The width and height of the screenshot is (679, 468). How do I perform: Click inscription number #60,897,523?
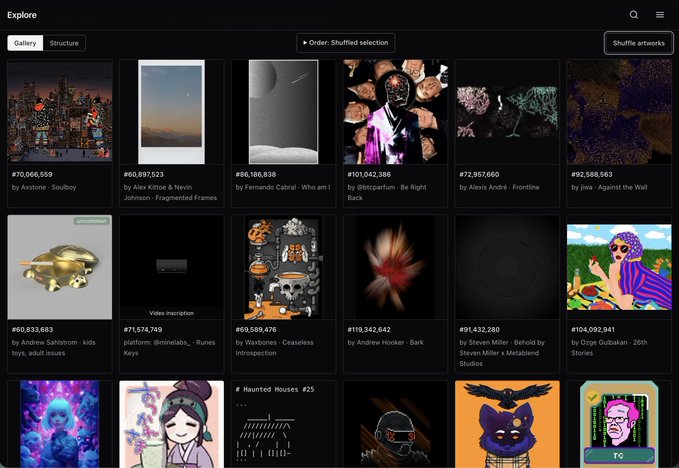tap(144, 174)
